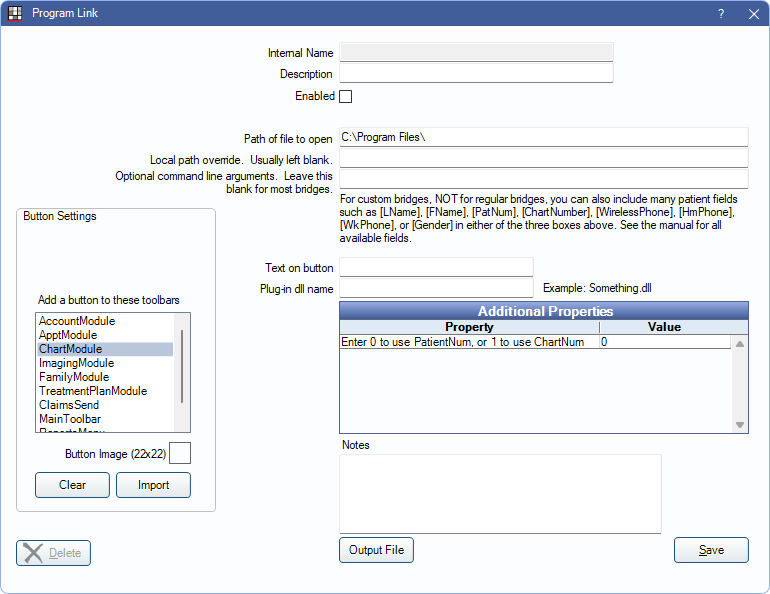Select ApptModule in the toolbar list

(68, 335)
